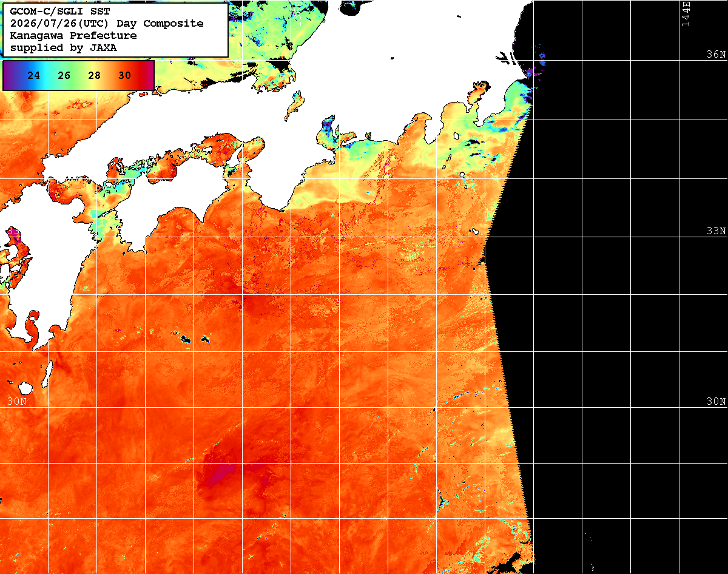This screenshot has width=728, height=574.
Task: Click the supplied by JAXA text
Action: (64, 48)
